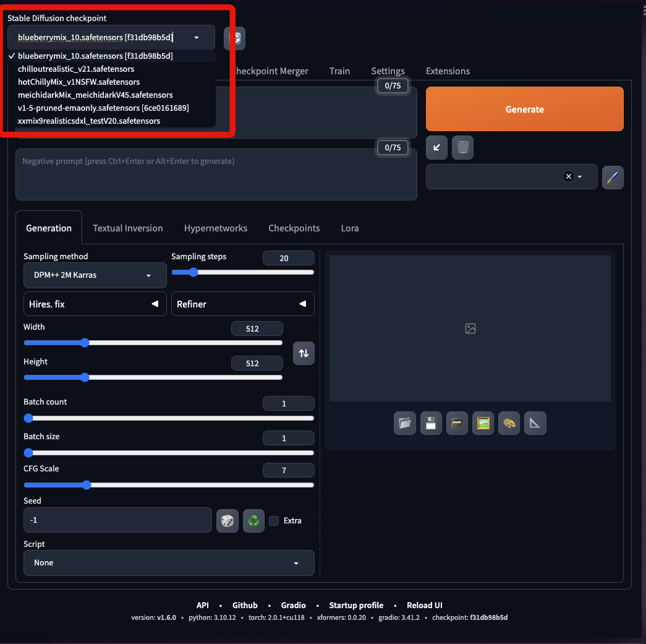Click the Height slider track
The width and height of the screenshot is (646, 644).
[x=153, y=377]
